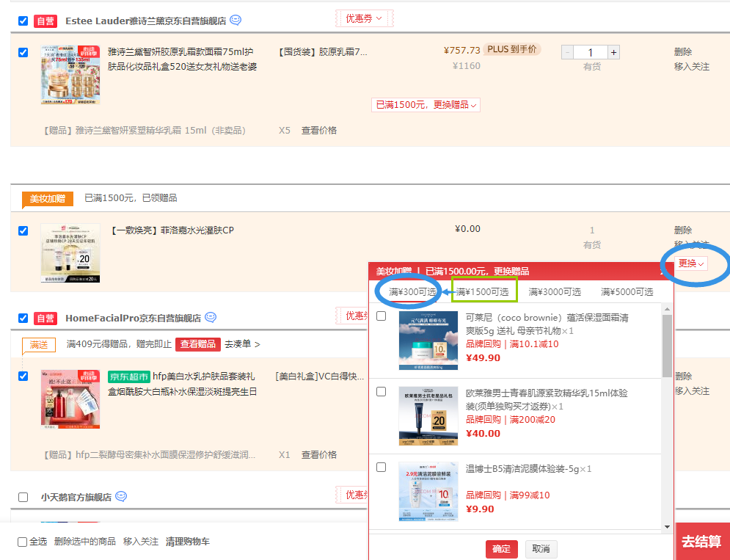
Task: Uncheck the Estee Lauder store checkbox
Action: click(23, 21)
